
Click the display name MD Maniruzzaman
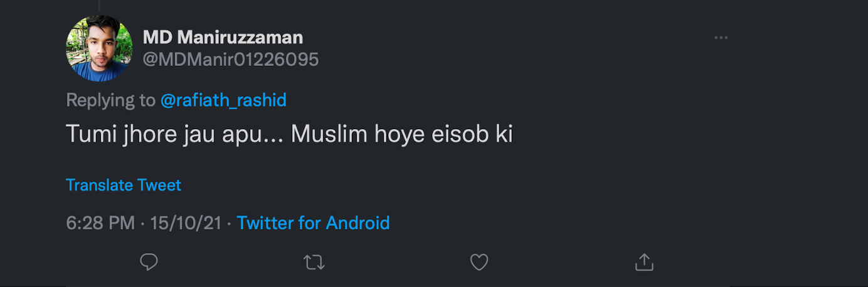pos(223,38)
